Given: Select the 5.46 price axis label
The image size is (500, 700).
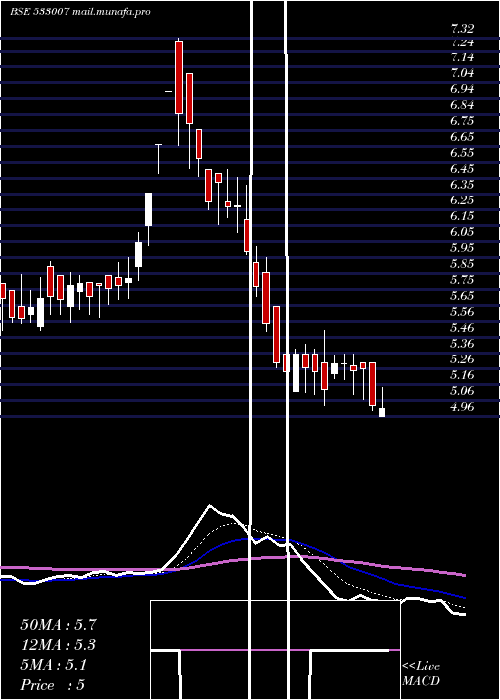Looking at the screenshot, I should pos(462,328).
